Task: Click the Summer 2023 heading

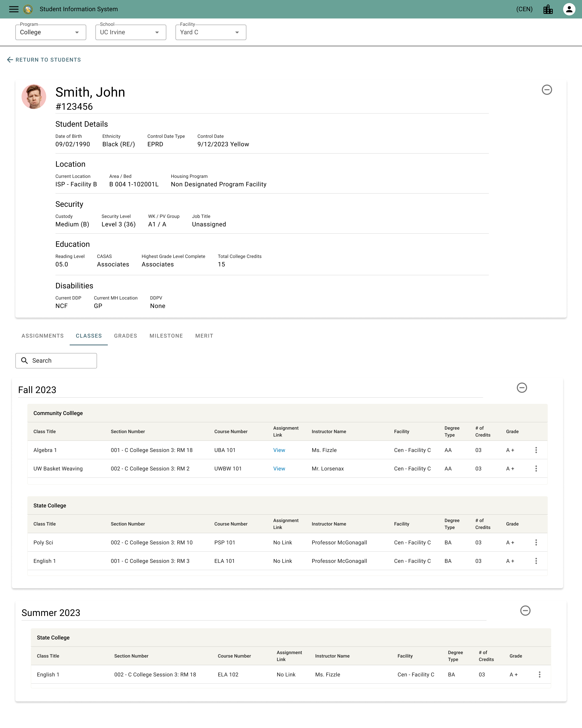Action: tap(51, 613)
